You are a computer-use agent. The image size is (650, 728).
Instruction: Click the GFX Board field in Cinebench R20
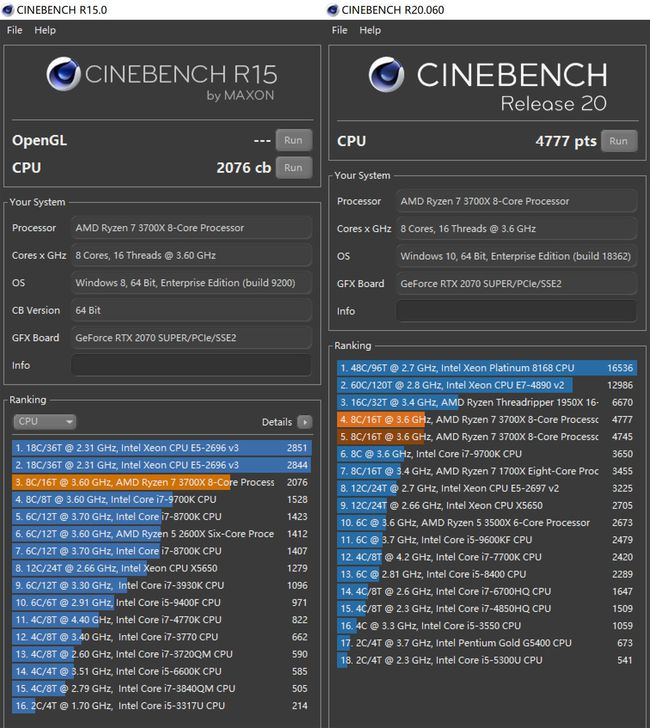pyautogui.click(x=516, y=284)
